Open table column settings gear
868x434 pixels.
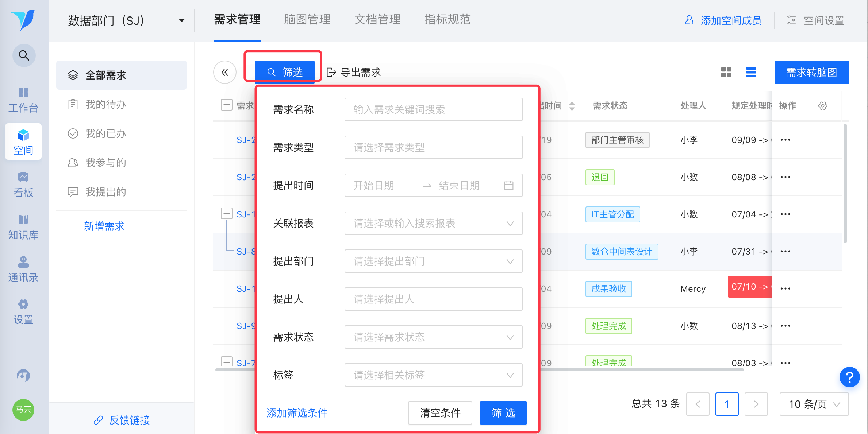(x=823, y=106)
